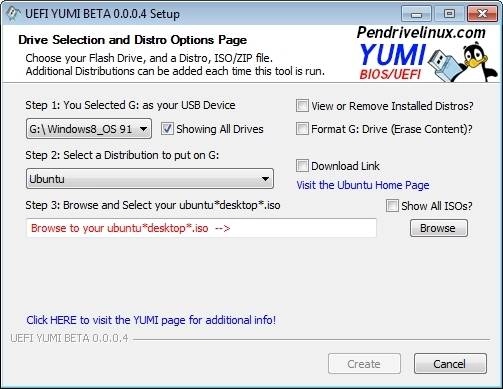
Task: Click the Step 3 Browse and Select label
Action: [x=153, y=205]
